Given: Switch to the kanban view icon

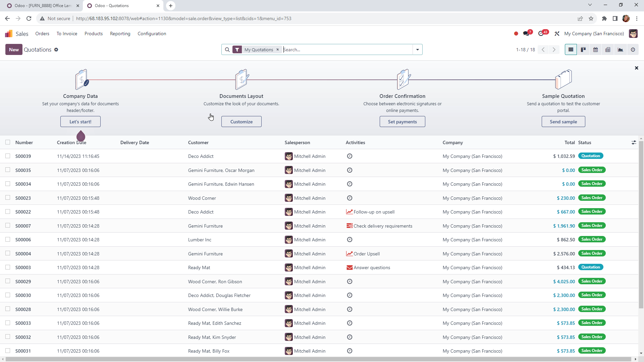Looking at the screenshot, I should click(583, 50).
